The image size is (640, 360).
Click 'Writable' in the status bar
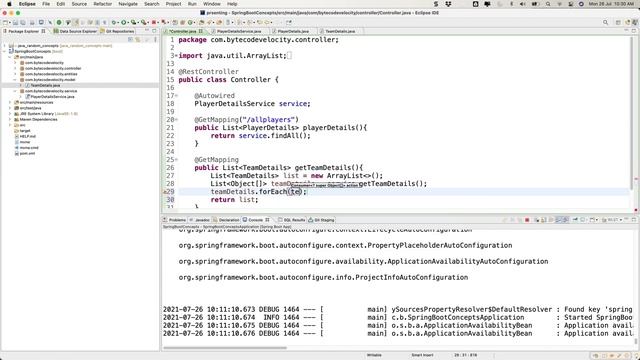374,355
